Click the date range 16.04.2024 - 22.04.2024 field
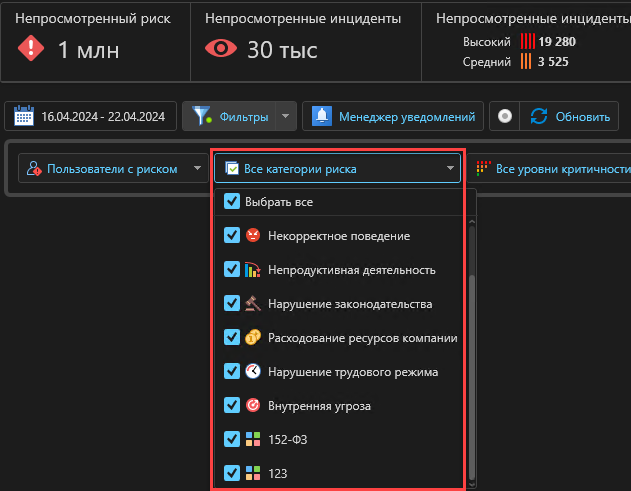This screenshot has height=491, width=631. (102, 117)
